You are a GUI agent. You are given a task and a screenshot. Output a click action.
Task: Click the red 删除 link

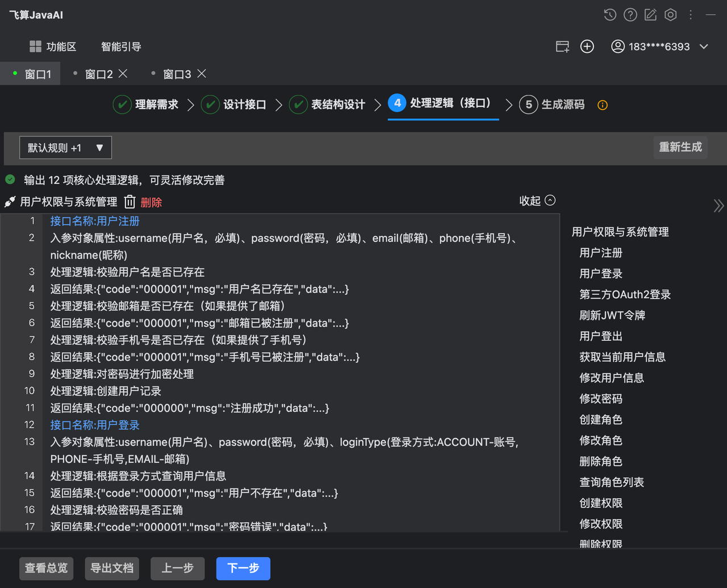point(151,202)
